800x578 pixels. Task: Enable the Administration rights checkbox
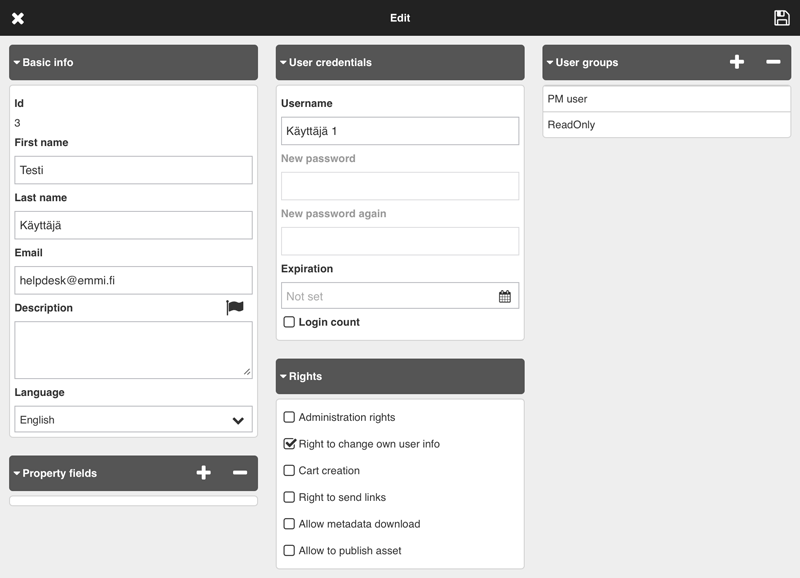coord(290,417)
